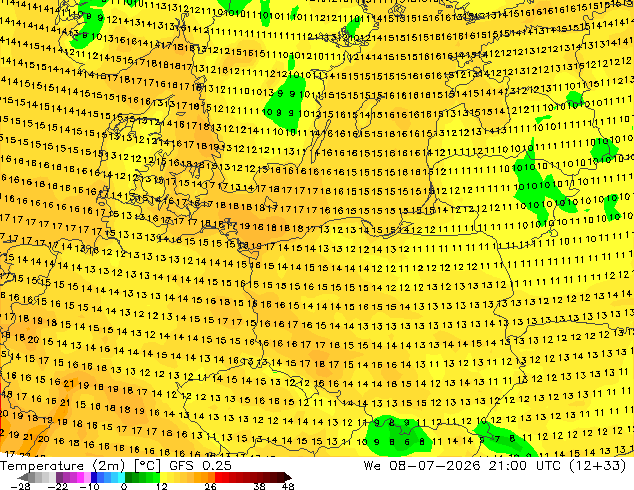Click the "-10" legend scale label
634x490 pixels.
pyautogui.click(x=89, y=486)
